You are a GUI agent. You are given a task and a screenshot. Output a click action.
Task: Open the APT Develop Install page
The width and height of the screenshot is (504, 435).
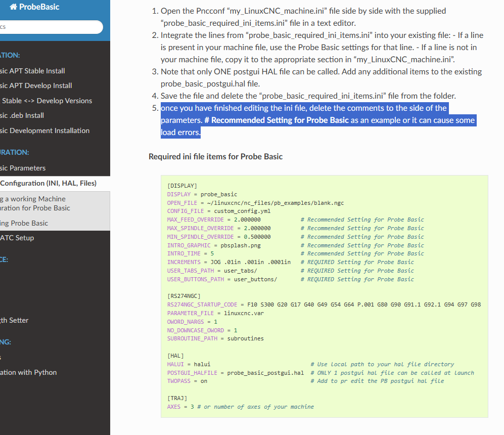[36, 85]
